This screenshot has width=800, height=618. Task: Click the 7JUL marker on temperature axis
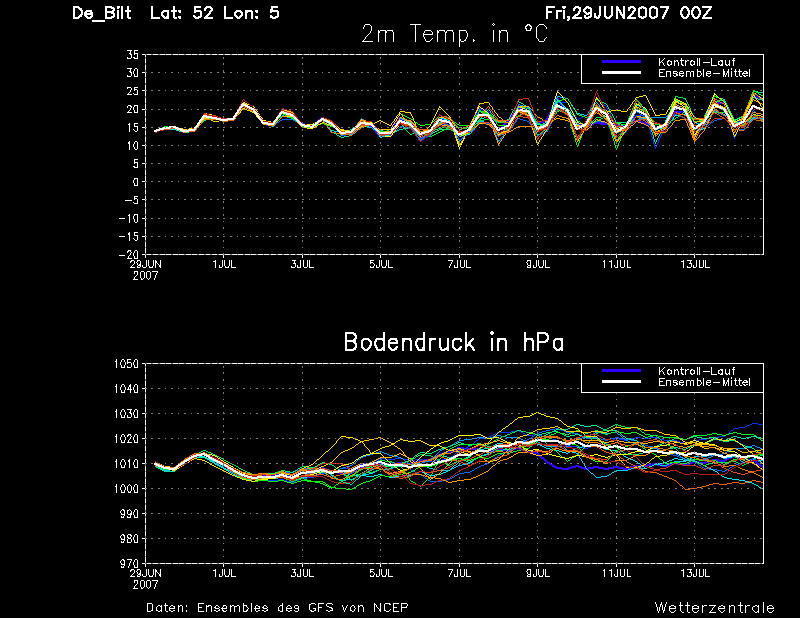pyautogui.click(x=459, y=264)
